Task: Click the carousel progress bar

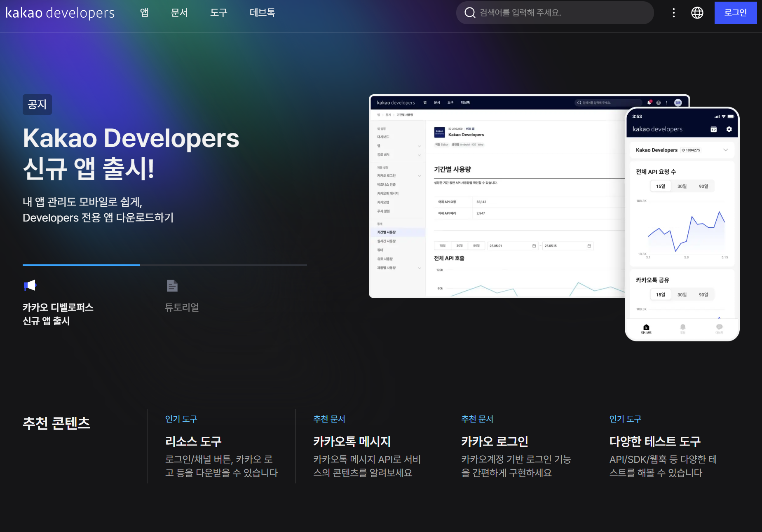Action: [x=165, y=265]
